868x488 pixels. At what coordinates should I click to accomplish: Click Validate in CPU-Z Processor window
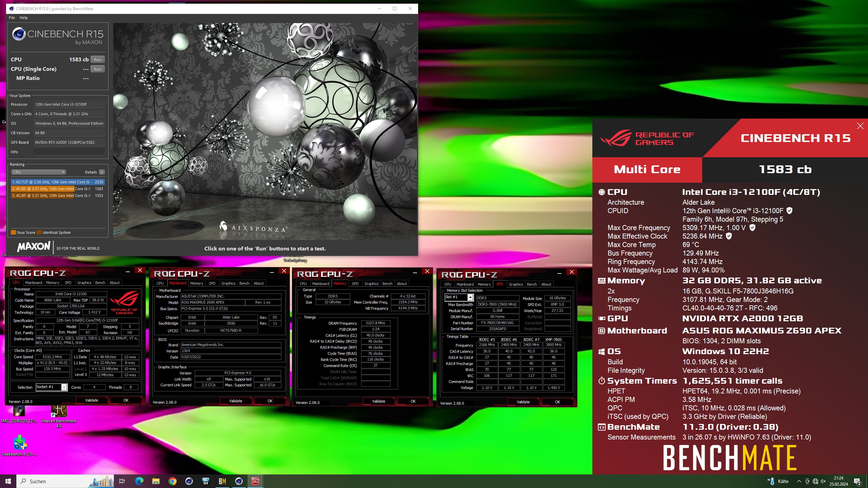pyautogui.click(x=92, y=400)
